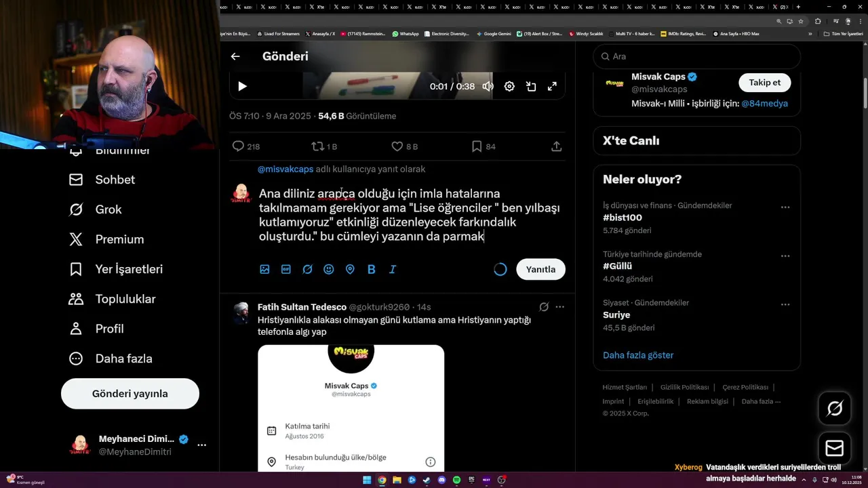Open the Google Gemini bookmark
Screen dimensions: 868x488
(494, 33)
